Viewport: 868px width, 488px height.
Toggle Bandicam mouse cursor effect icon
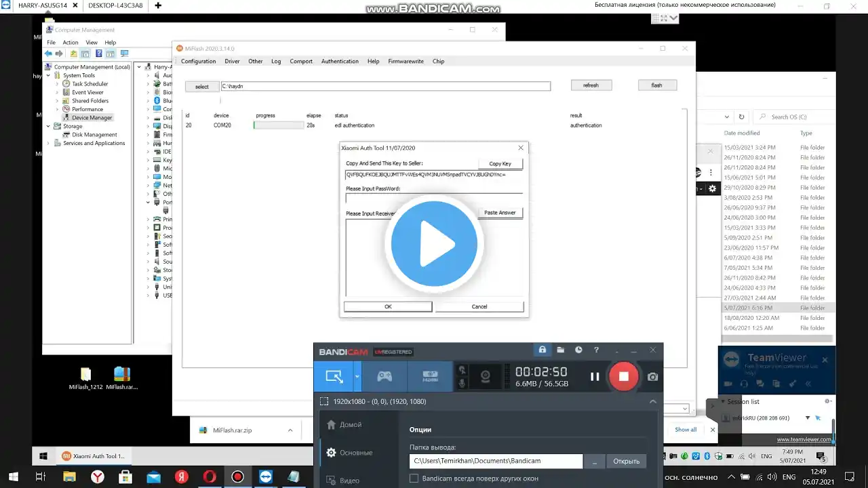[462, 369]
